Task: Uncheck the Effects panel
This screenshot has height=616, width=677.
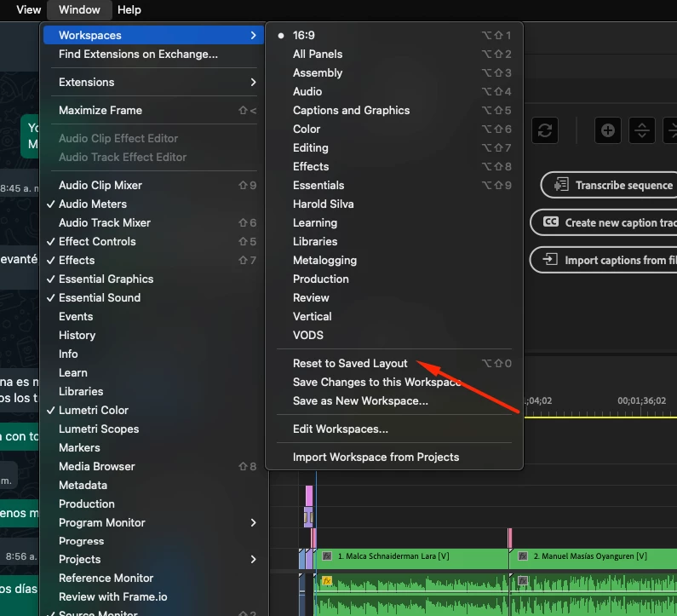Action: 153,260
